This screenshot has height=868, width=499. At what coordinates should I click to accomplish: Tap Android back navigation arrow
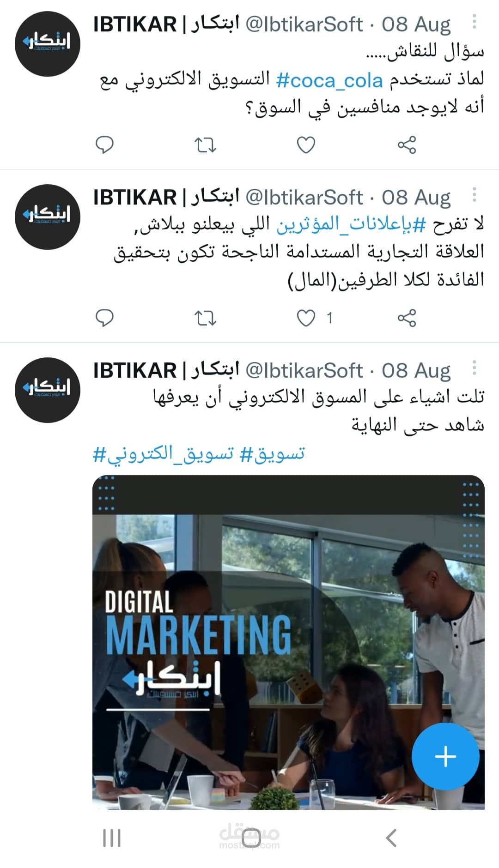[x=391, y=838]
